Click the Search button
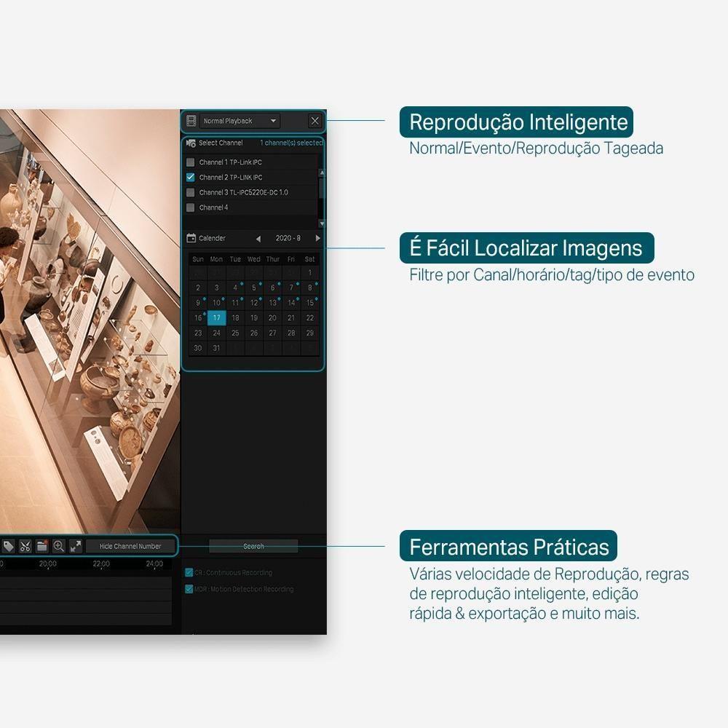 pyautogui.click(x=253, y=546)
